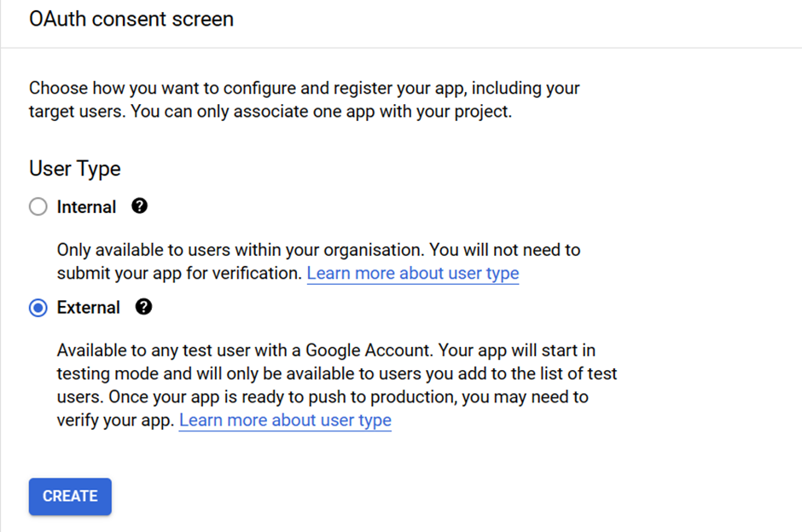The height and width of the screenshot is (532, 802).
Task: Click the 'User Type' section heading
Action: 75,169
